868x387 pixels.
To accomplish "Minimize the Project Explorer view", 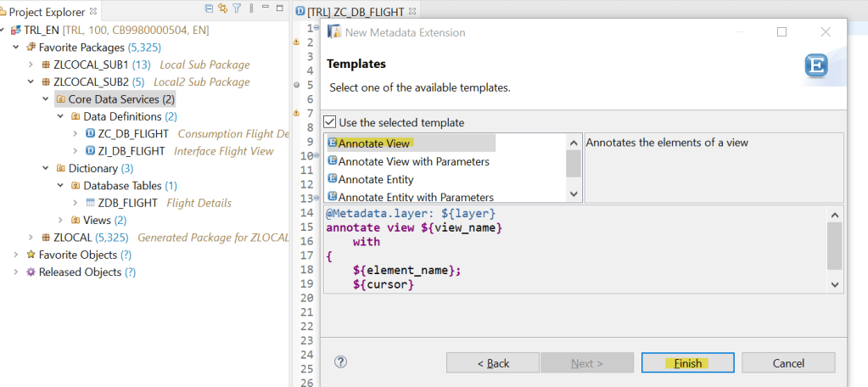I will [266, 7].
